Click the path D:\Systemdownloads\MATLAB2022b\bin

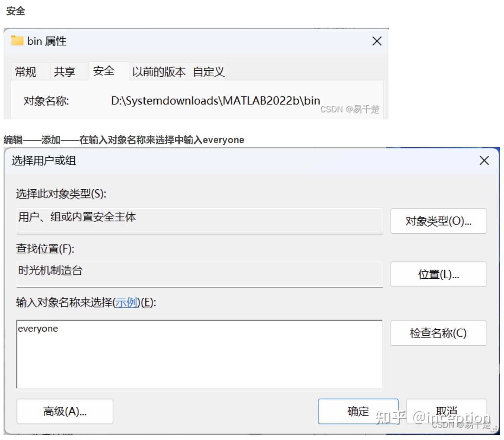[x=215, y=100]
